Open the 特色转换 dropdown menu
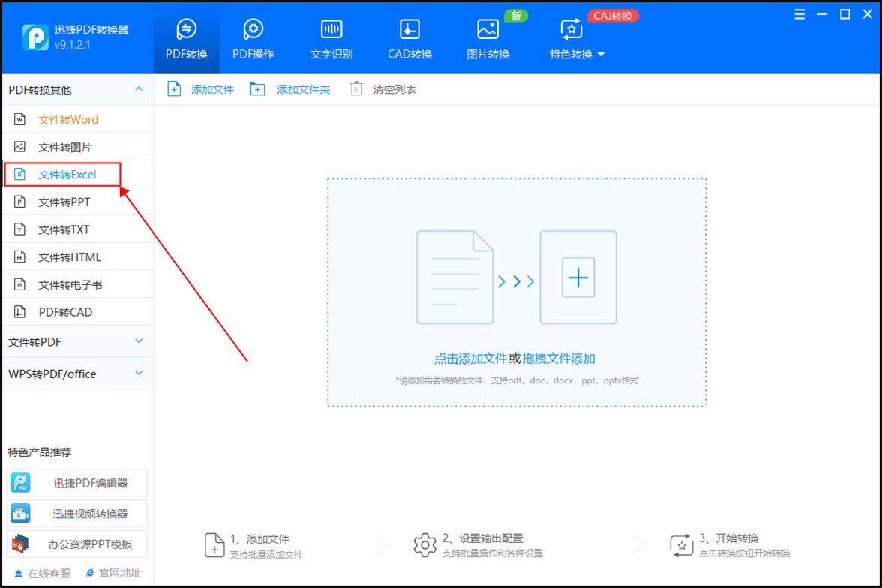882x588 pixels. click(577, 39)
